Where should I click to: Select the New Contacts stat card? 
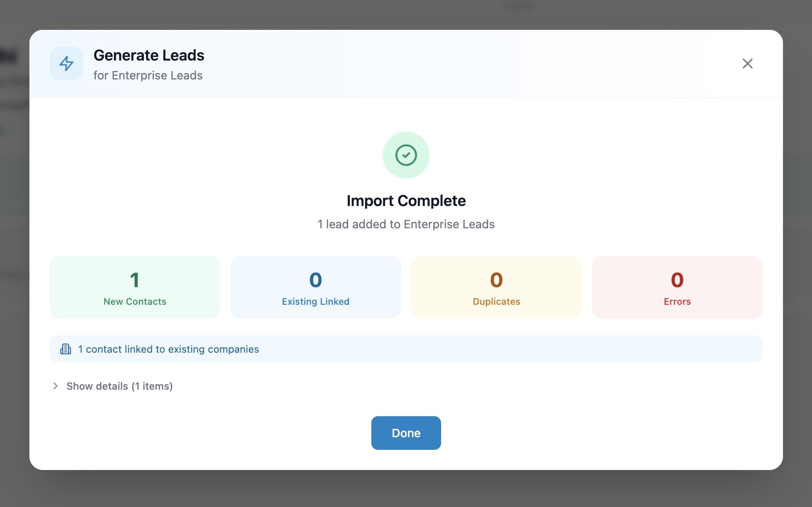pos(135,287)
